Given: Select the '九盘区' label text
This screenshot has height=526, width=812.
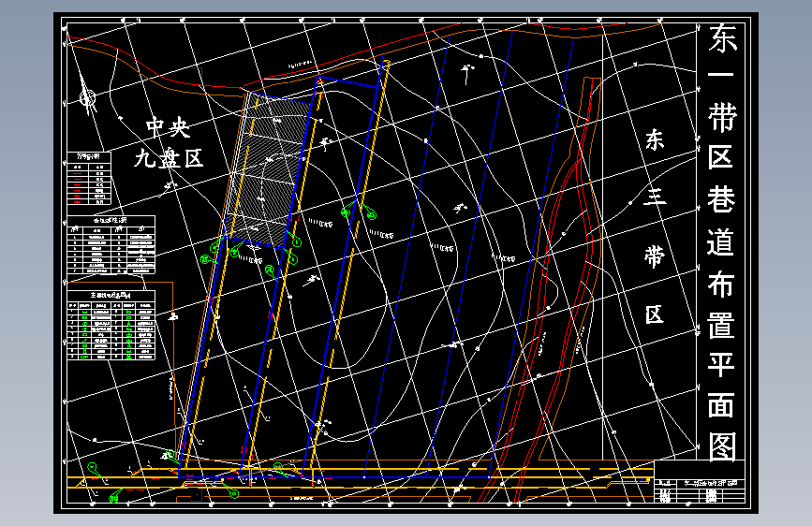Looking at the screenshot, I should point(169,157).
